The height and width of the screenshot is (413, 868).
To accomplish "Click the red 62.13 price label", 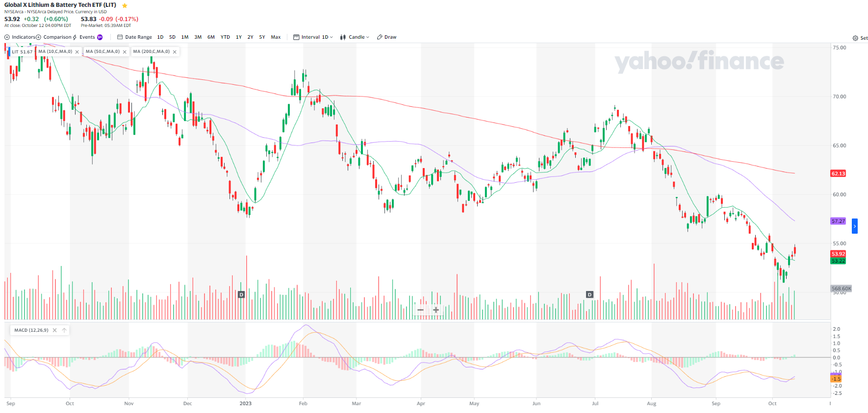I will pos(838,173).
